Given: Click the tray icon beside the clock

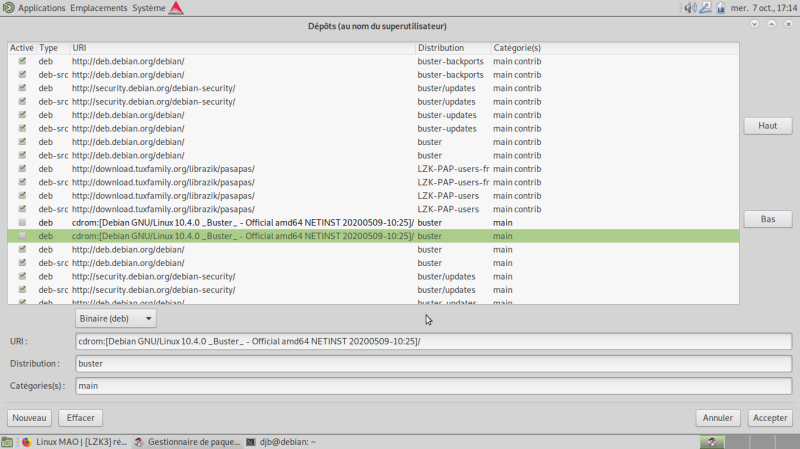Looking at the screenshot, I should point(721,8).
